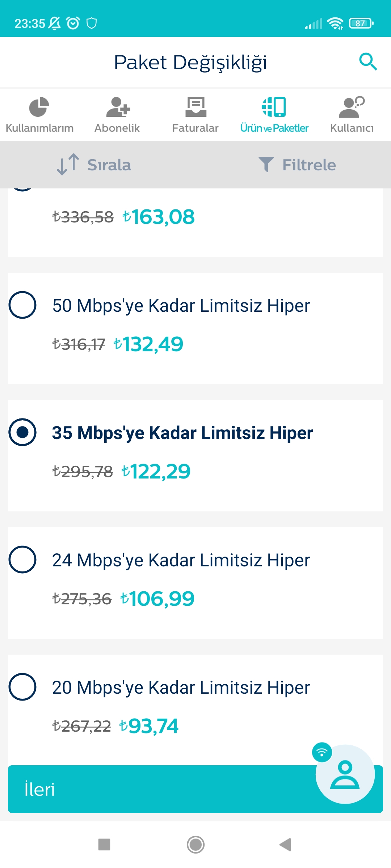Viewport: 391px width, 868px height.
Task: Select the 50 Mbps Limitsiz Hiper radio button
Action: [x=22, y=305]
